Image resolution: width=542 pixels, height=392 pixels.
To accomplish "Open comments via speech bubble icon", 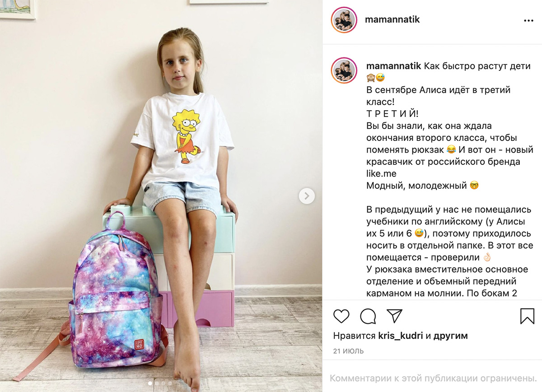I will tap(368, 316).
